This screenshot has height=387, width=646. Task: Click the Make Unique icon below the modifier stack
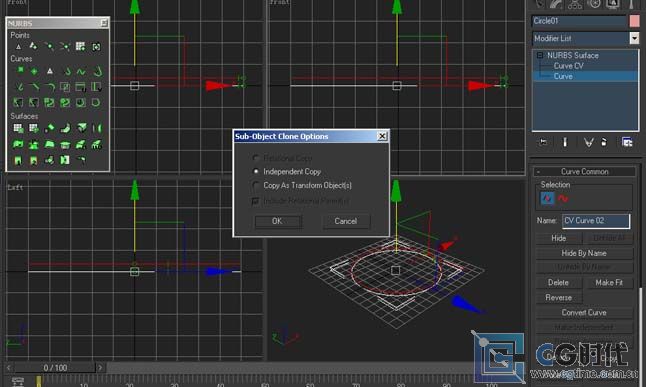(x=588, y=143)
